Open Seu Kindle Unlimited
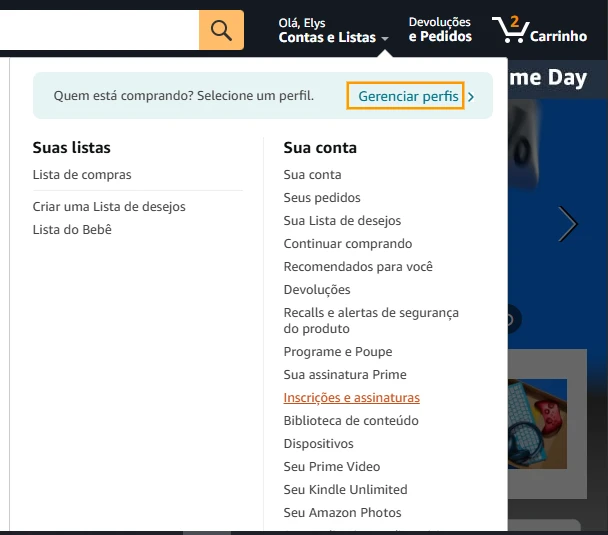This screenshot has height=535, width=608. (345, 490)
